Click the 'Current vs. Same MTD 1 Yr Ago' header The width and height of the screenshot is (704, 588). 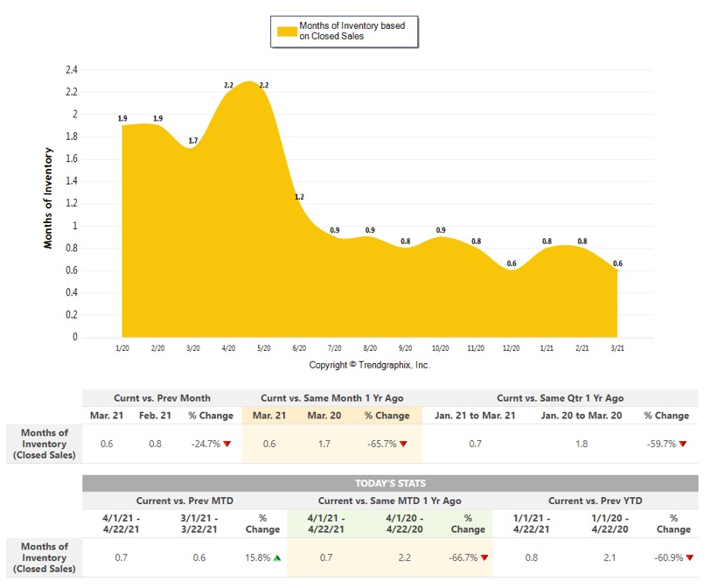pyautogui.click(x=389, y=500)
